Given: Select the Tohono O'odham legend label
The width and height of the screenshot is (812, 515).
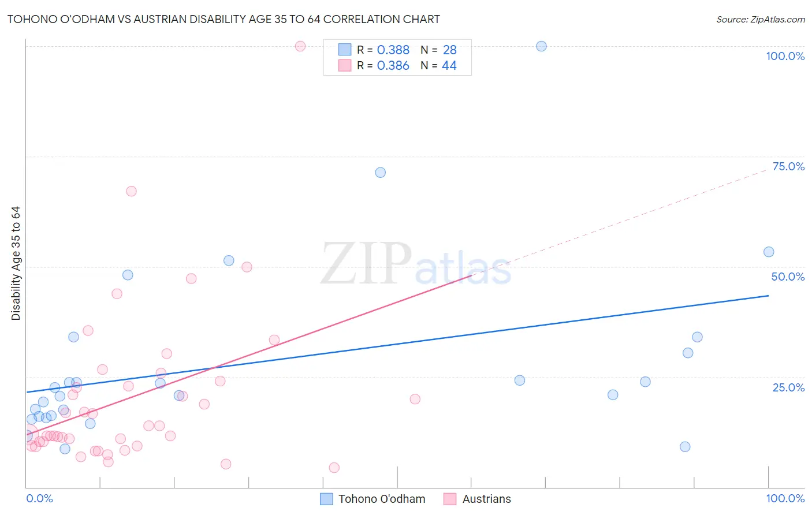Looking at the screenshot, I should [x=382, y=499].
